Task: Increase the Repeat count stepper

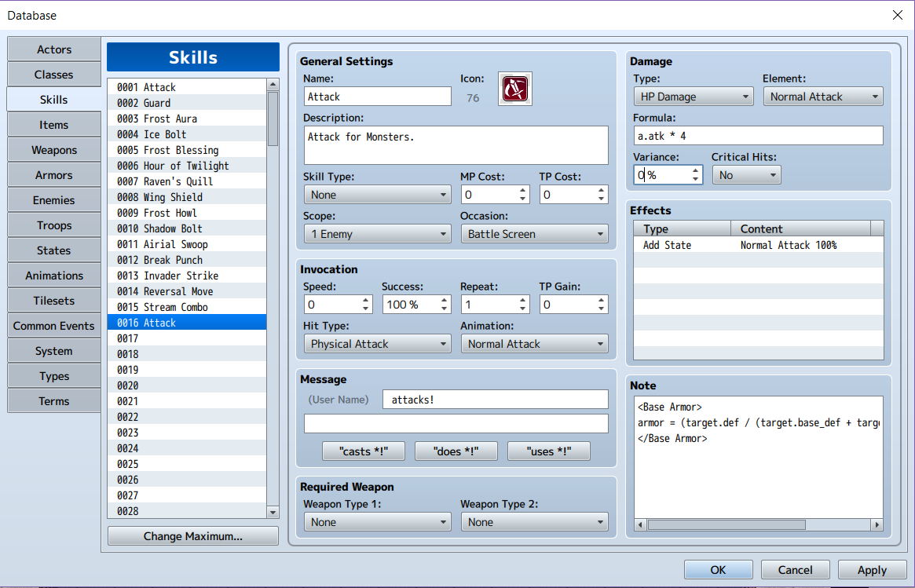Action: [x=522, y=300]
